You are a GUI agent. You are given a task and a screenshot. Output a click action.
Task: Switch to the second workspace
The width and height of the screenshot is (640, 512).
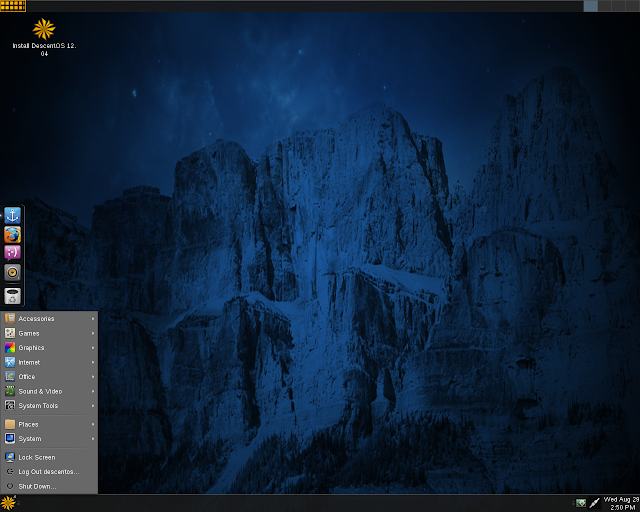coord(605,6)
